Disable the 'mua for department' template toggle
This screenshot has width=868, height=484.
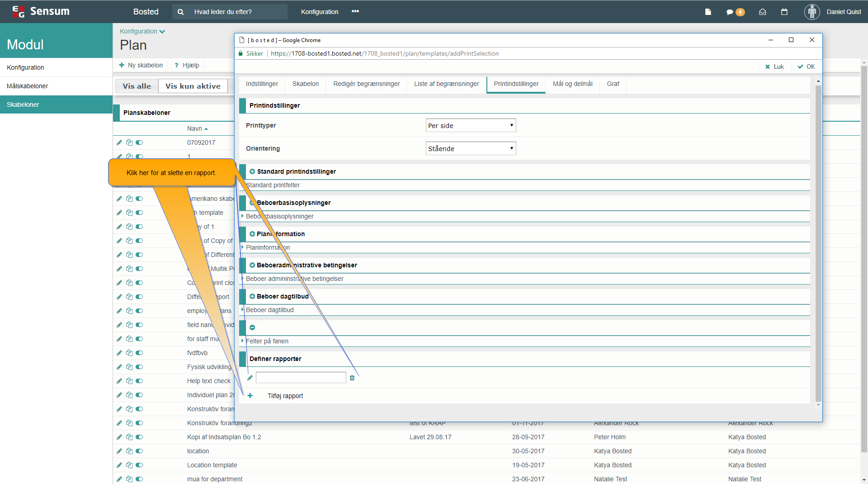139,479
